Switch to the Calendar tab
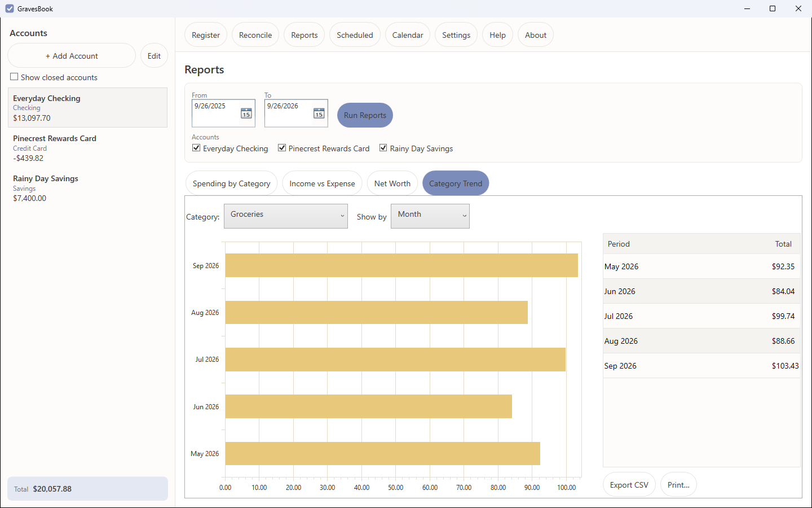The width and height of the screenshot is (812, 508). tap(408, 35)
